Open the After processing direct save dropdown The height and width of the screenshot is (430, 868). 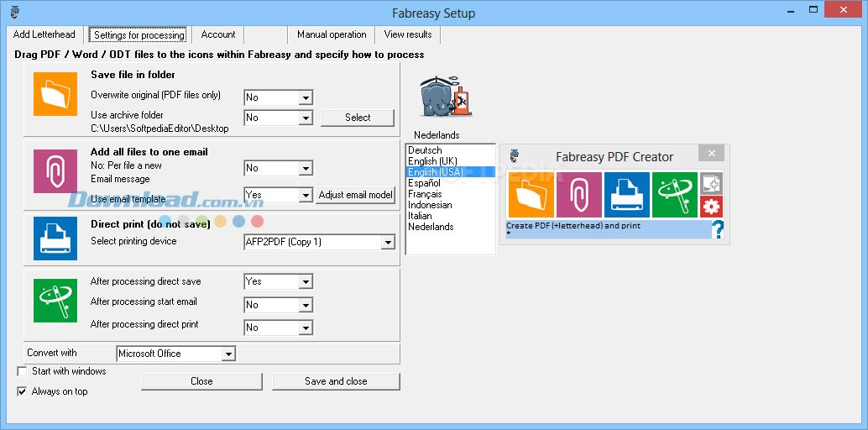(278, 282)
